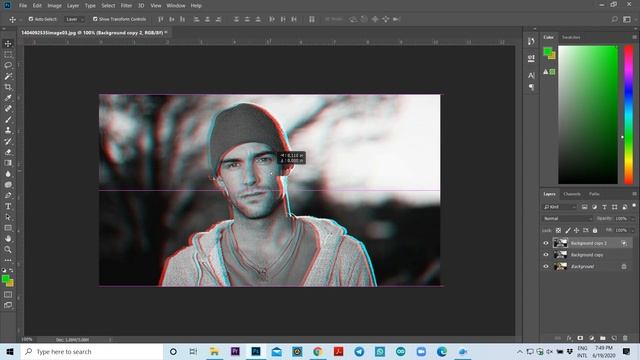The image size is (640, 360).
Task: Pick a color in the green field
Action: [588, 115]
